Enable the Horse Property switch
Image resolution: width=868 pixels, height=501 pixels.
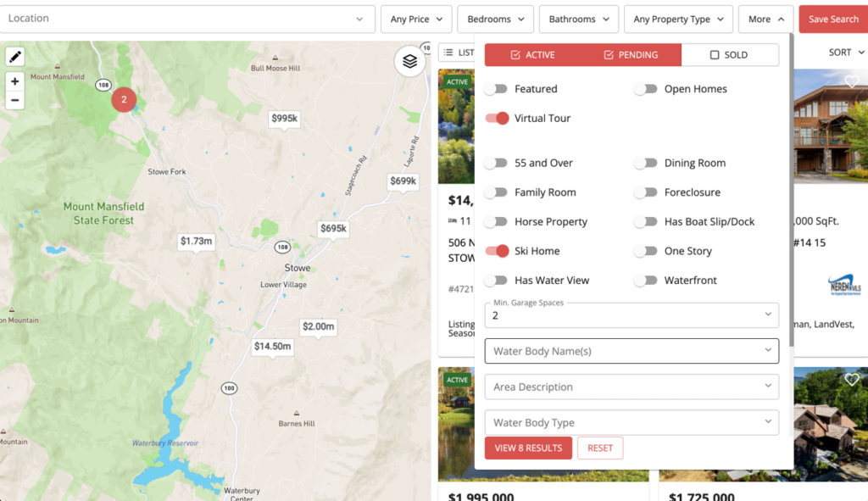click(x=496, y=221)
